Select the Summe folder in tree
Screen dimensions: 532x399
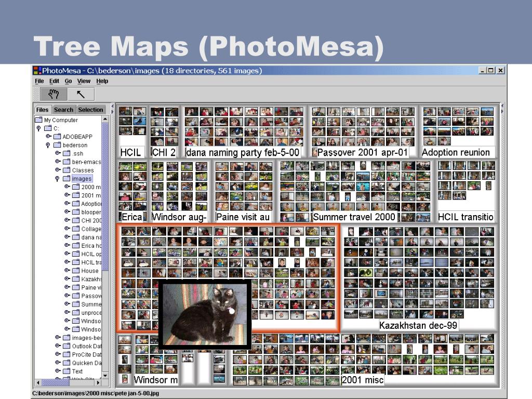click(x=91, y=304)
